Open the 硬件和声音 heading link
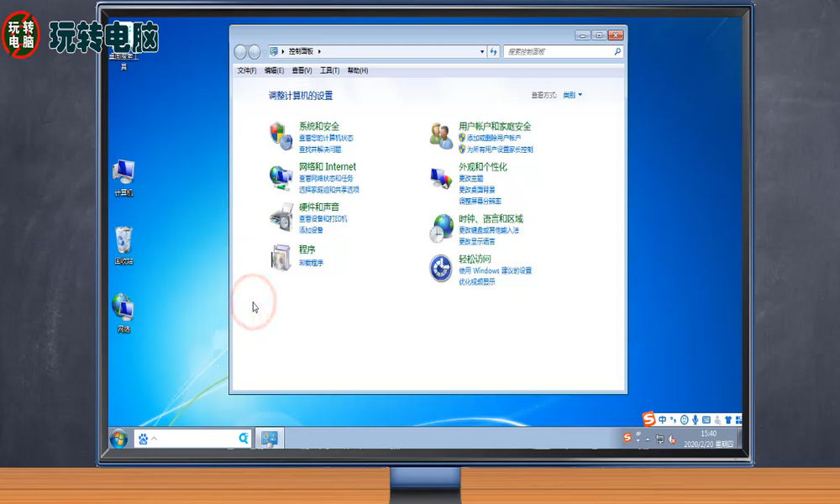This screenshot has height=504, width=840. 318,207
